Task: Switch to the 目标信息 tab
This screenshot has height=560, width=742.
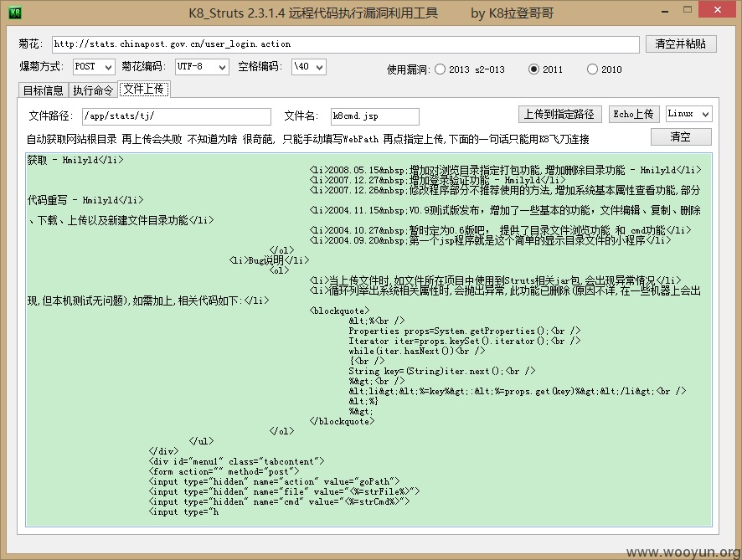Action: [x=43, y=90]
